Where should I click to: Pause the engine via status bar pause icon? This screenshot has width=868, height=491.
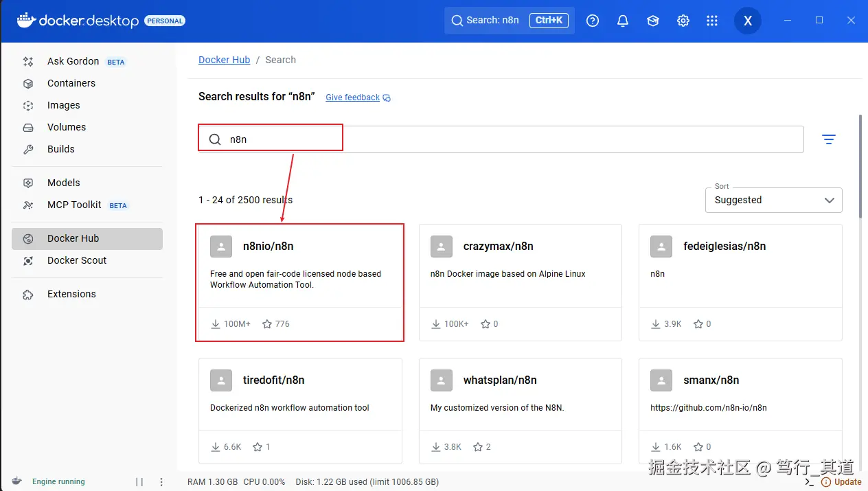[139, 482]
